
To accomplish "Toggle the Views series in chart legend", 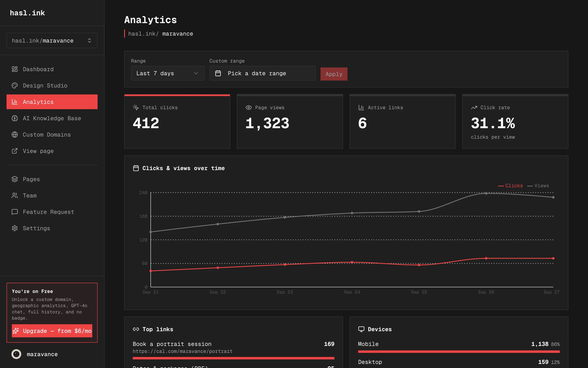I will pos(538,186).
